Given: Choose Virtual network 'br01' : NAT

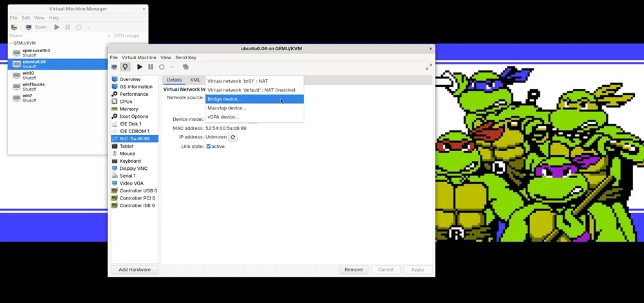Looking at the screenshot, I should pos(254,81).
